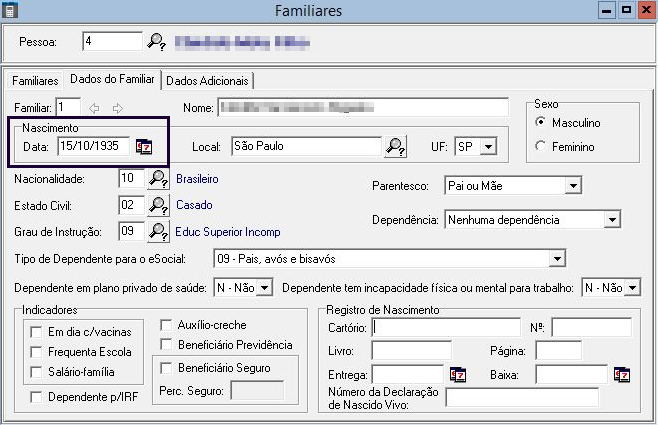Open the Estado Civil lookup magnifier

click(158, 205)
